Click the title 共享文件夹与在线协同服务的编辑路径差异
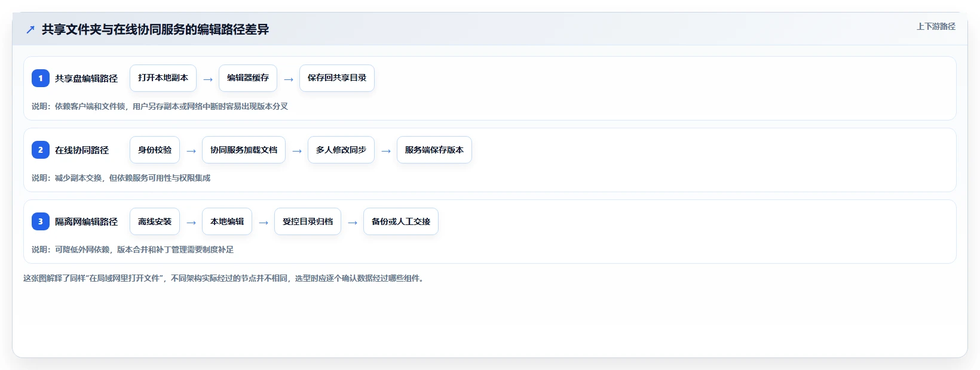 (155, 29)
